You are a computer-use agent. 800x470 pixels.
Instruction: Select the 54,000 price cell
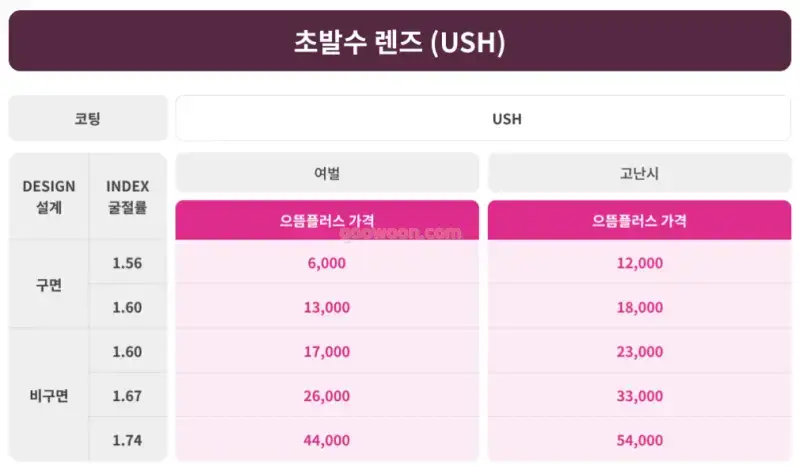tap(639, 439)
